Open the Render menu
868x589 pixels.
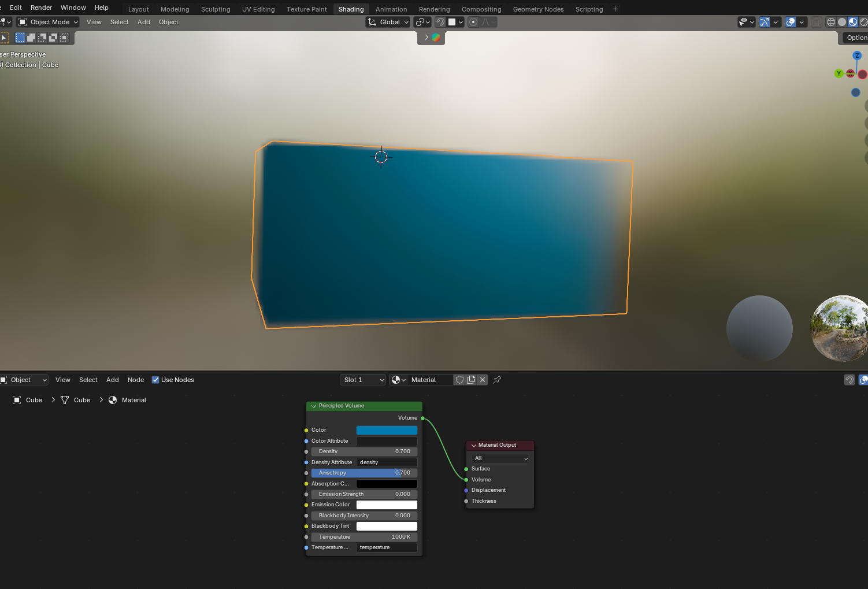click(41, 8)
